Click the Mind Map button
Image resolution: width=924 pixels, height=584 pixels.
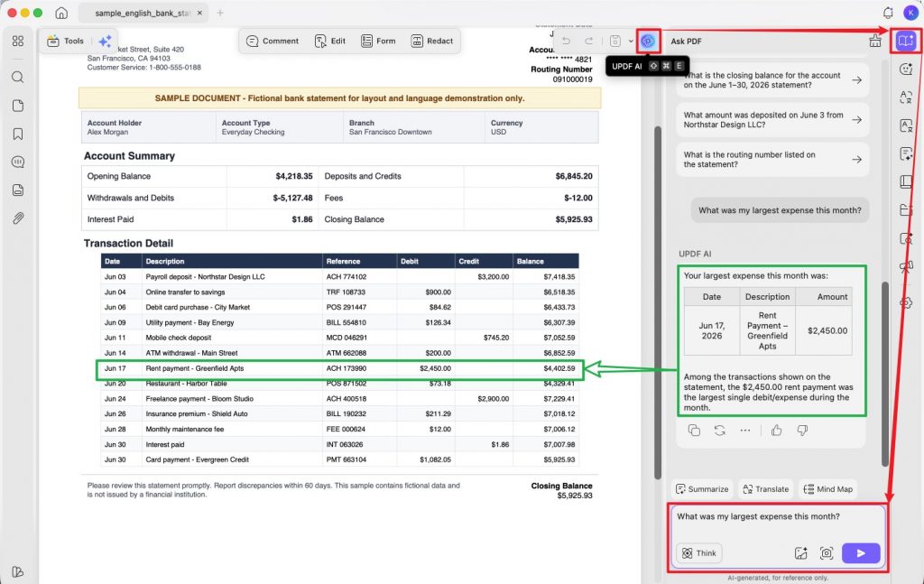pyautogui.click(x=828, y=489)
